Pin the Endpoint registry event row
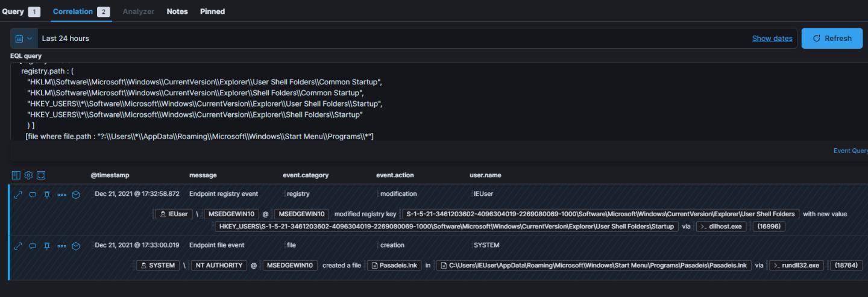The image size is (868, 297). [x=47, y=194]
